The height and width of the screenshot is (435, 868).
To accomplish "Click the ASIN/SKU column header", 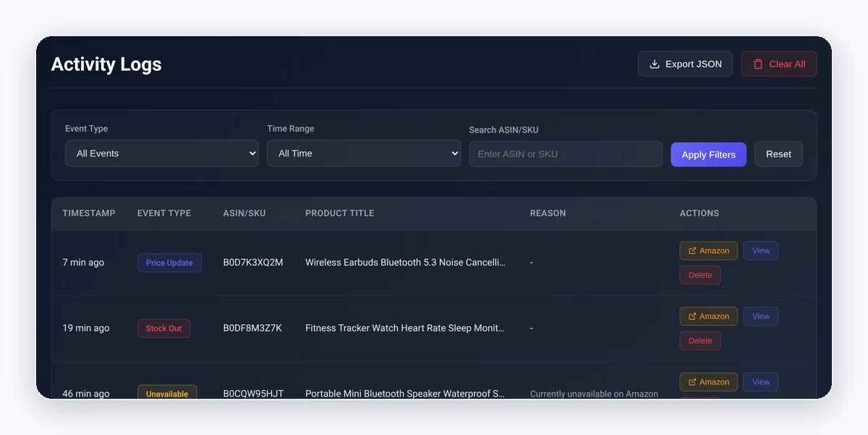I will pos(244,214).
